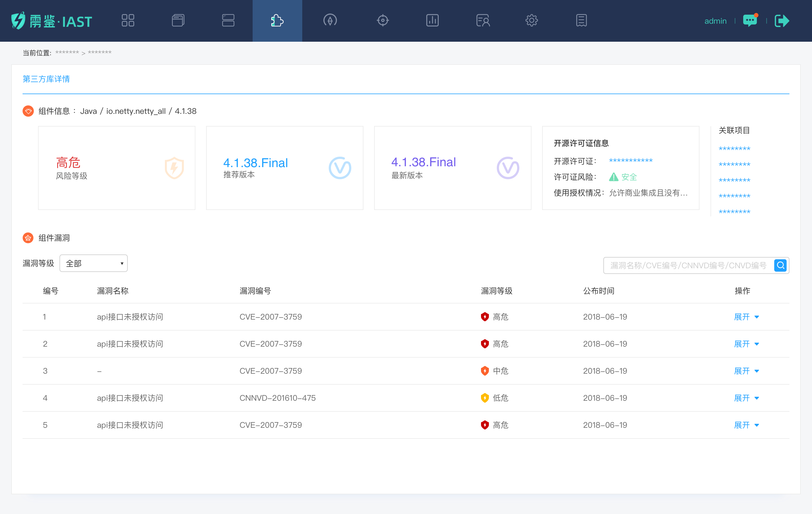812x514 pixels.
Task: Open the user search audit icon
Action: click(x=483, y=21)
